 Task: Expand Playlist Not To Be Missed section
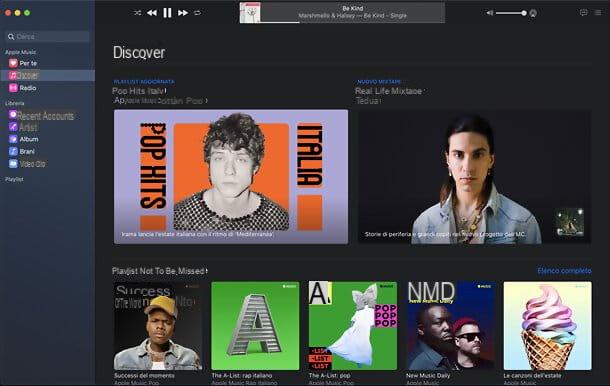point(160,271)
